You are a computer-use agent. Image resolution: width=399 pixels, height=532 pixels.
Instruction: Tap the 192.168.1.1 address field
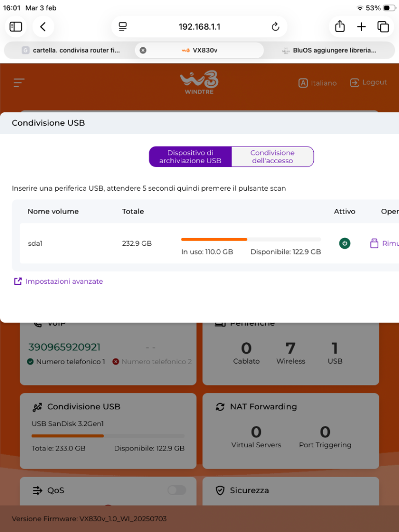199,26
